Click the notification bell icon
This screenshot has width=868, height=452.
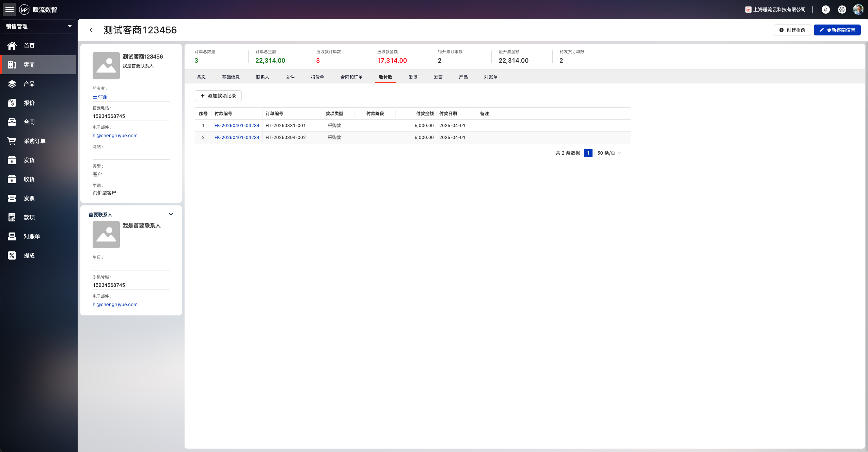tap(825, 10)
